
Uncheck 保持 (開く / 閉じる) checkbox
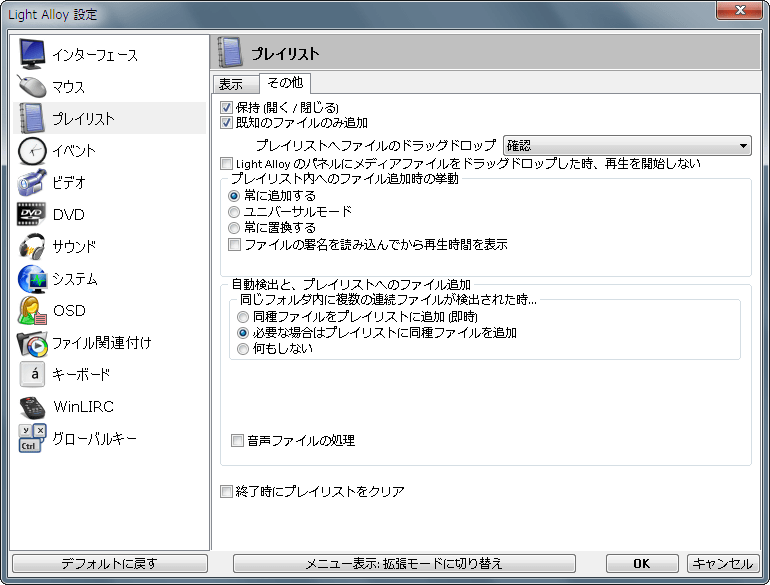coord(226,107)
